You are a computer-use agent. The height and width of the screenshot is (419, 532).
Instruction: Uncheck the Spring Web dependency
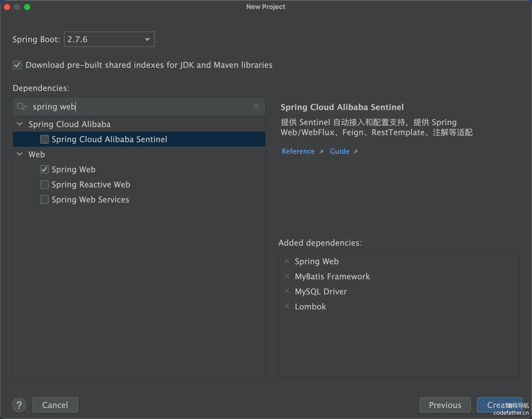tap(44, 169)
